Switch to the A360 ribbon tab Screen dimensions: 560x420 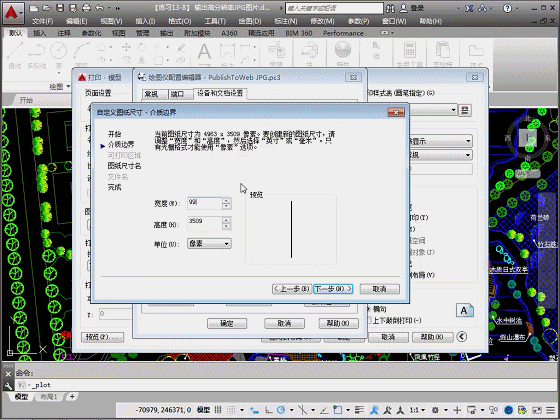point(229,33)
